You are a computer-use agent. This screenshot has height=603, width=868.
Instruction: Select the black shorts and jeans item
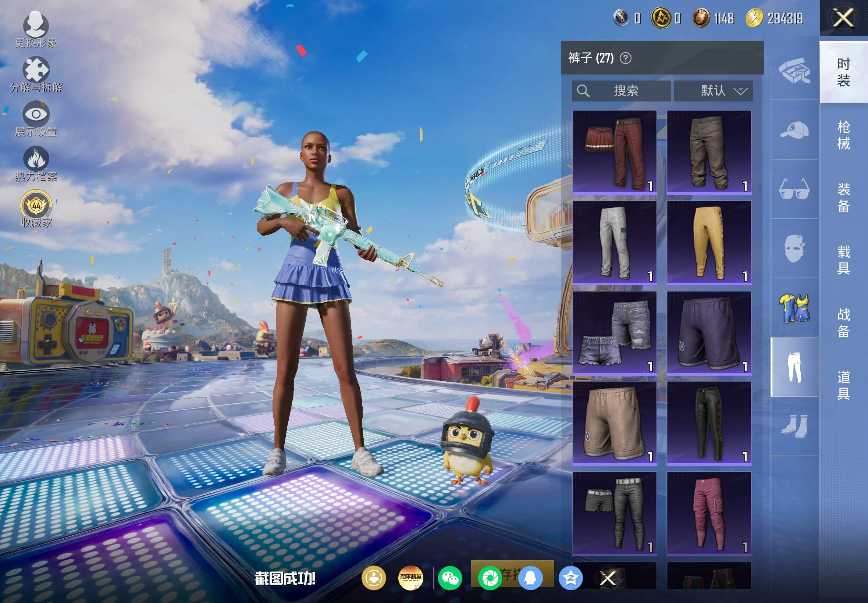[615, 514]
